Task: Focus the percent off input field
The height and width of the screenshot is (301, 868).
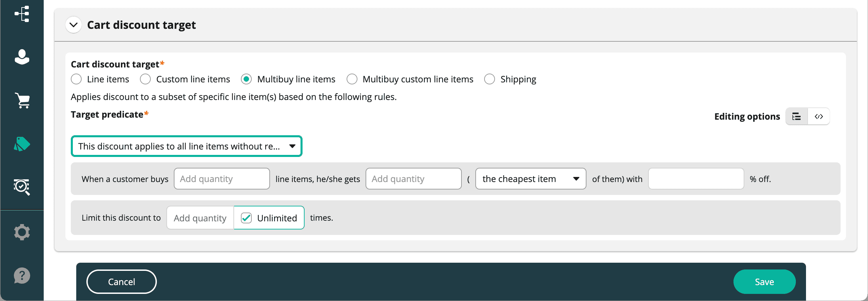Action: (696, 179)
